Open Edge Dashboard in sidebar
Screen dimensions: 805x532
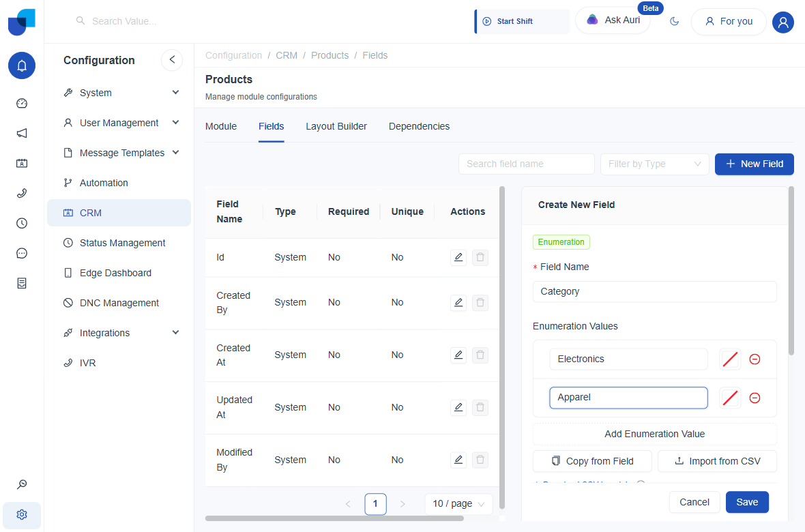(x=119, y=273)
